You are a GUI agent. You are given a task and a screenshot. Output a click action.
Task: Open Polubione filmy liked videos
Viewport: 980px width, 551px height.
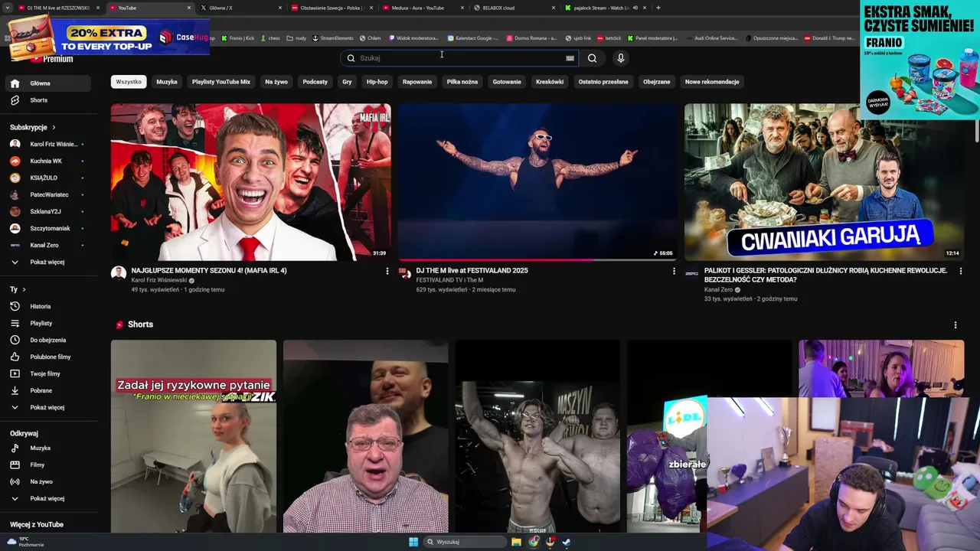(49, 357)
